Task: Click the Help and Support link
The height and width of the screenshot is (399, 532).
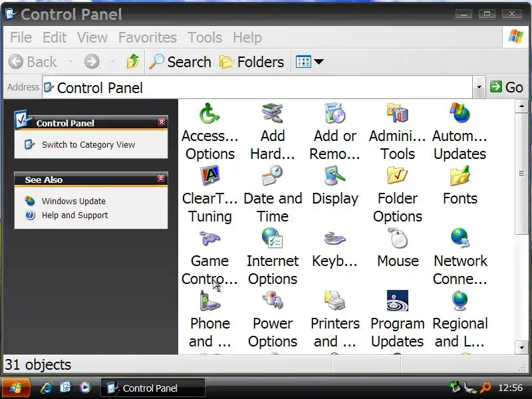Action: click(75, 215)
